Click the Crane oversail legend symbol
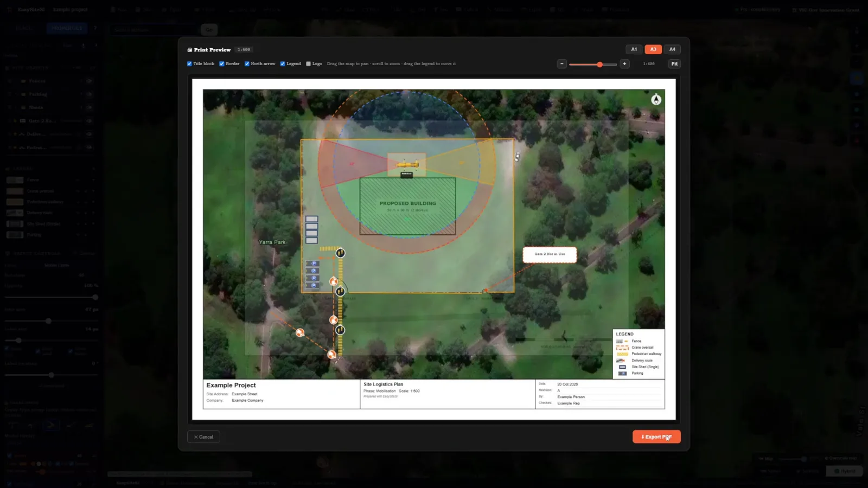 point(622,348)
